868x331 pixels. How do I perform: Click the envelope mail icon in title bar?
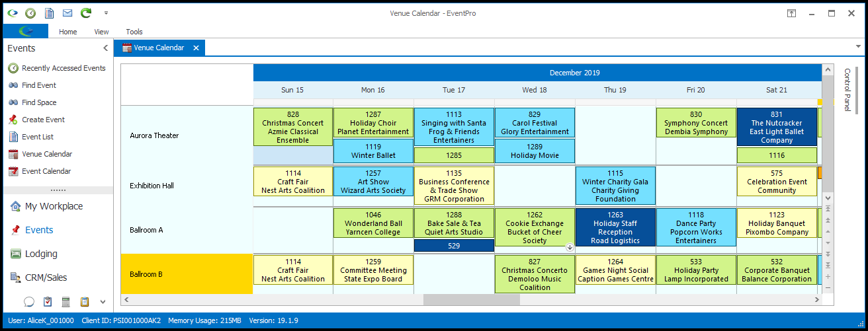67,13
